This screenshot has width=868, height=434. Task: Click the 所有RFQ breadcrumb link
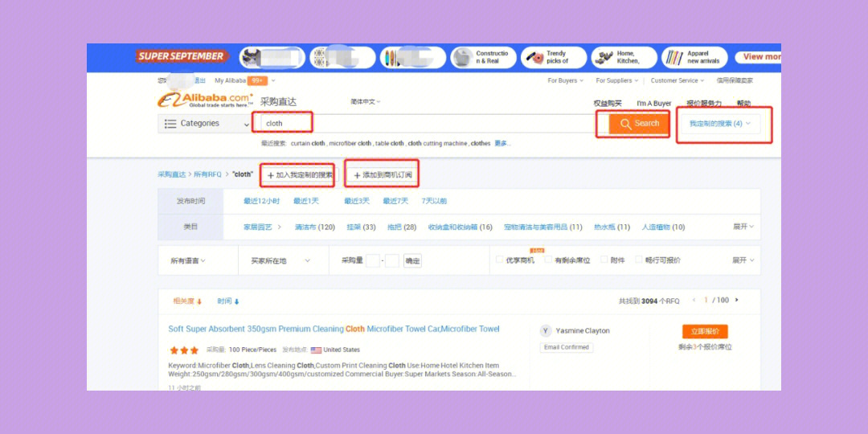[x=207, y=175]
